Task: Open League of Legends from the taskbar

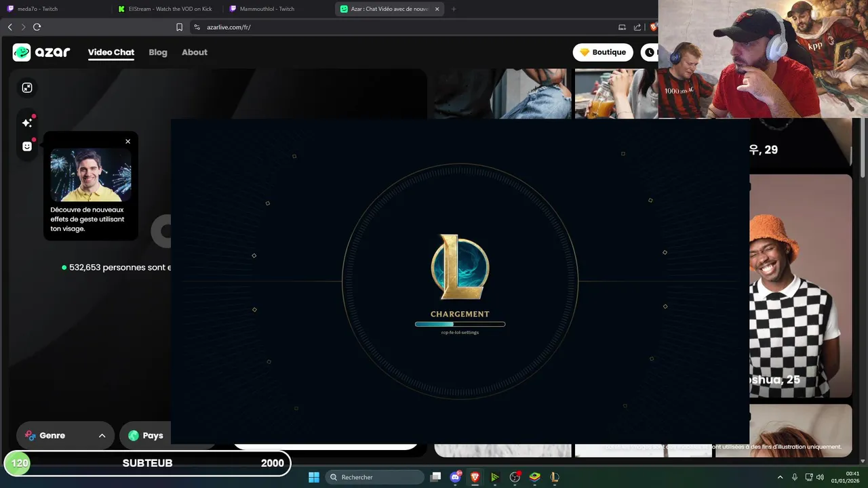Action: click(554, 477)
